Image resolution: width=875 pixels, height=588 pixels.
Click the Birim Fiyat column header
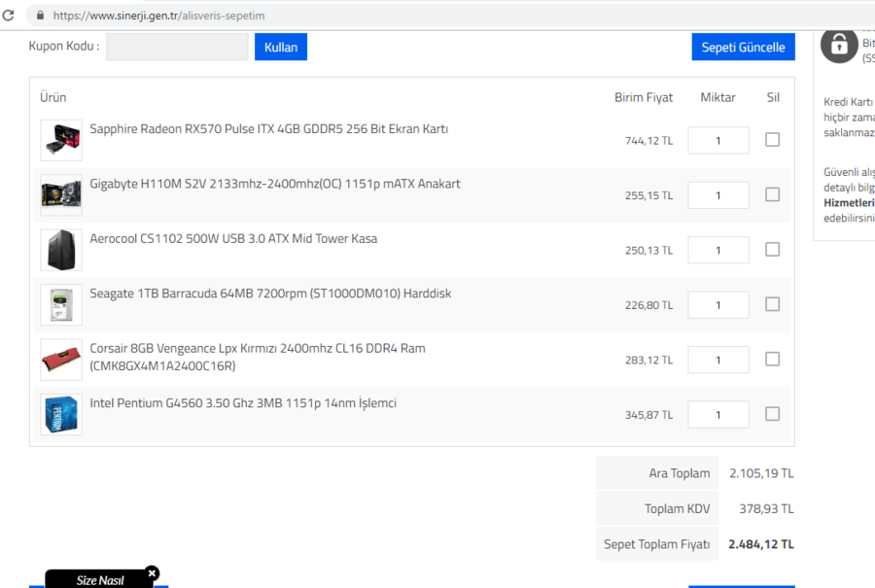click(x=644, y=97)
